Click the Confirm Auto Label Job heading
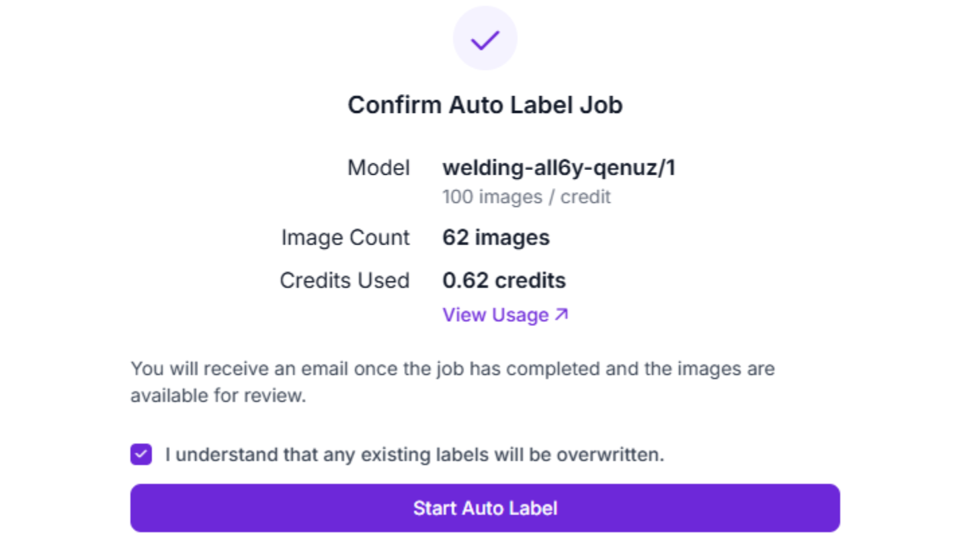Viewport: 980px width, 547px height. tap(485, 105)
